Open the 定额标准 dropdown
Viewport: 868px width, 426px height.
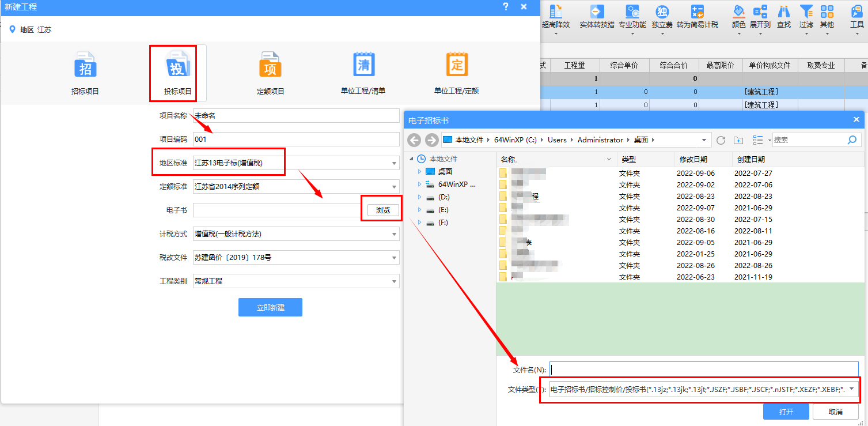coord(395,187)
